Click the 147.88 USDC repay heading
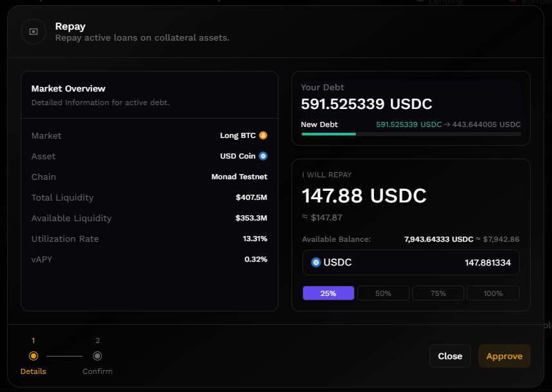 point(364,196)
